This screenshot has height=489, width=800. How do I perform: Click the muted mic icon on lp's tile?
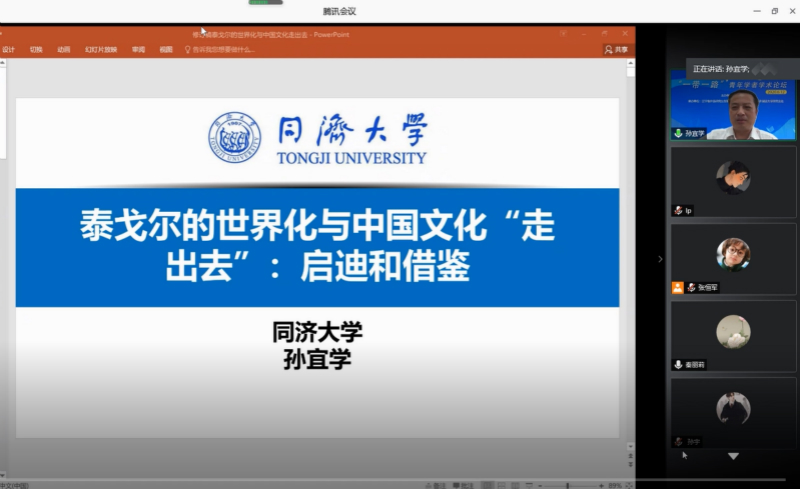click(x=678, y=210)
